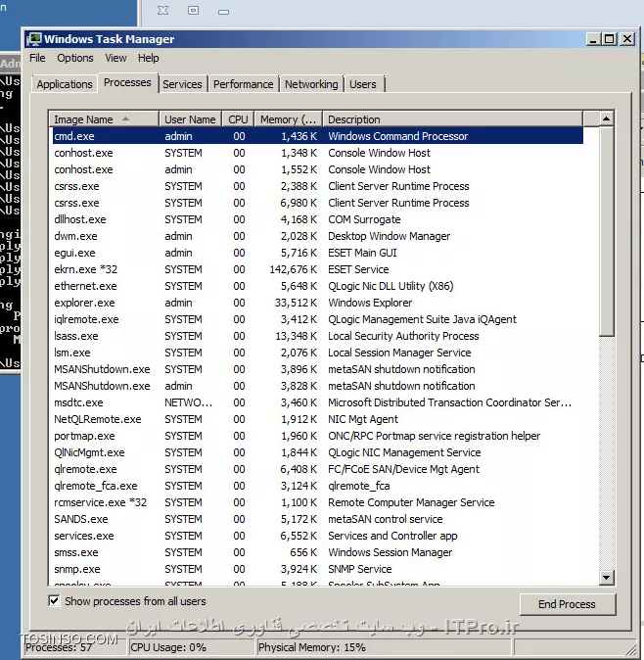Select csrss.exe using 6,980 K
644x660 pixels.
pos(318,203)
